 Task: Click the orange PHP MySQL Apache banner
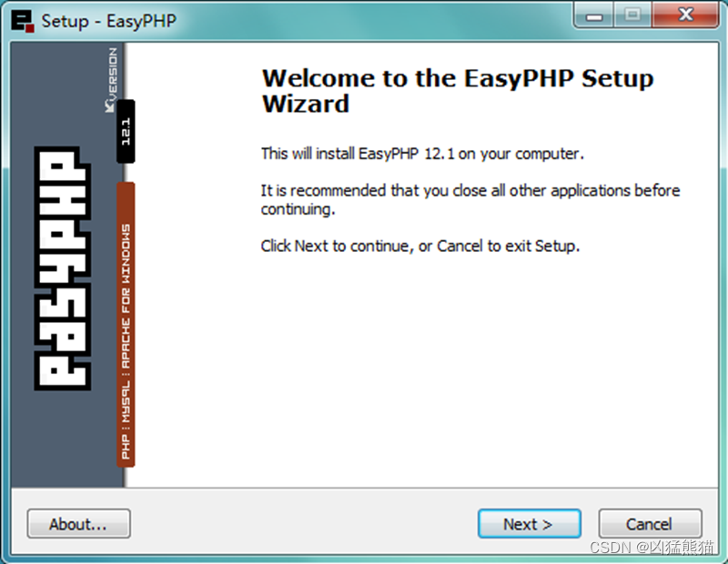point(126,325)
